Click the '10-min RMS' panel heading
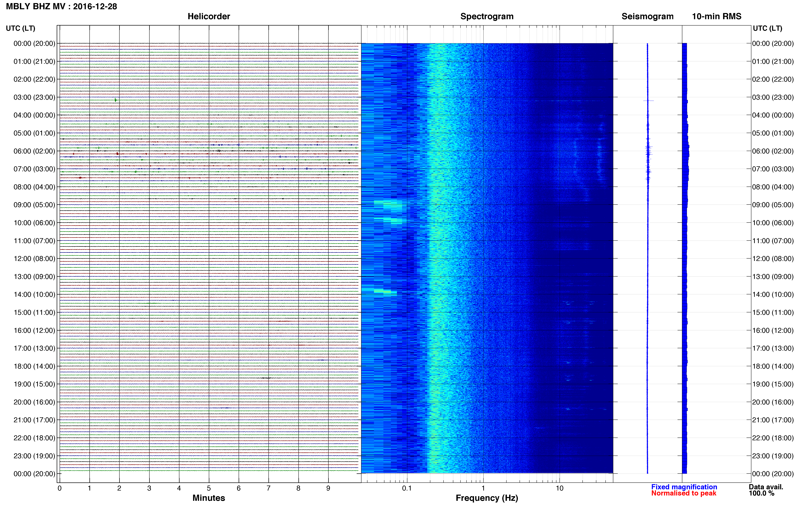The height and width of the screenshot is (508, 812). [717, 16]
